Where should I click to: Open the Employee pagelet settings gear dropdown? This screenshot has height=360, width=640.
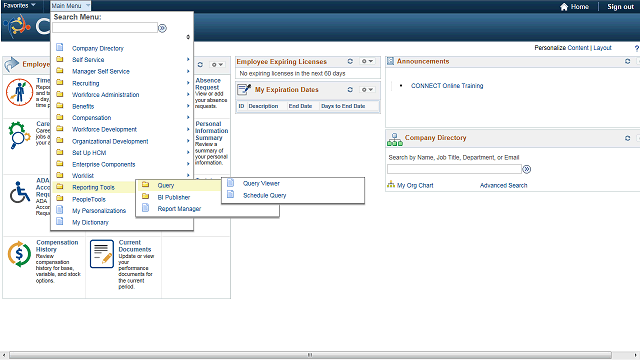pos(217,64)
